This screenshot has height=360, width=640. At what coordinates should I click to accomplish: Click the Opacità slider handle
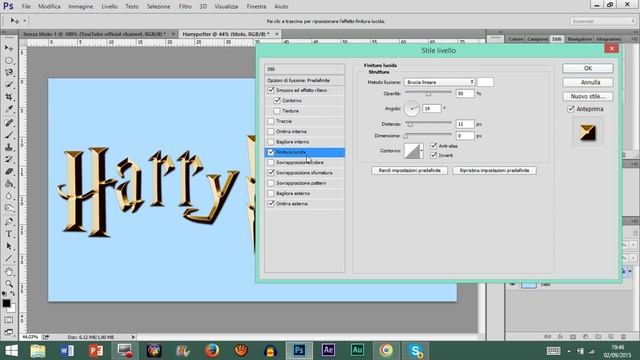(428, 94)
